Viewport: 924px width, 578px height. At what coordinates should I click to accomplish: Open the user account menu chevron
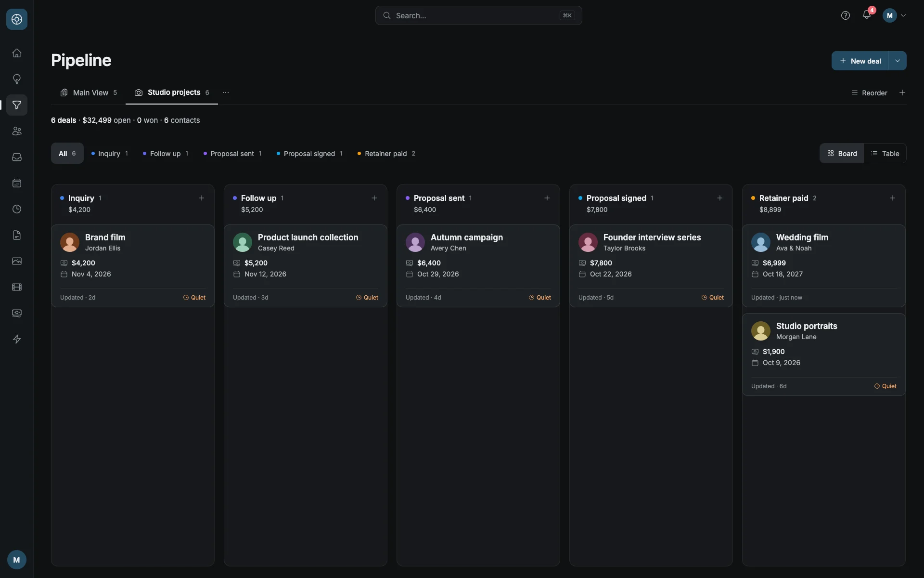point(903,15)
